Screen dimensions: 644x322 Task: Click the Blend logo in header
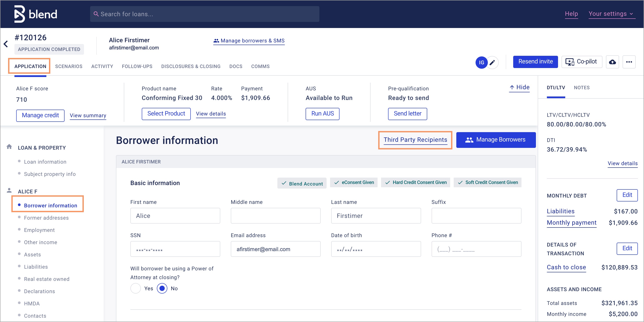tap(35, 14)
